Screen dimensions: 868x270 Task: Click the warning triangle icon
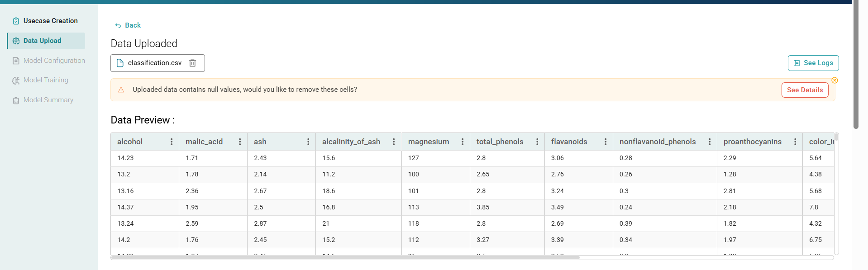click(x=121, y=90)
